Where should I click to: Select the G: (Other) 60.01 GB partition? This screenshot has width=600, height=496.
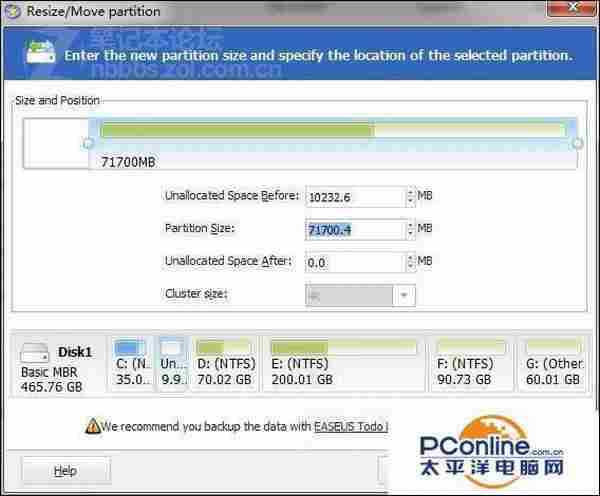tap(553, 365)
